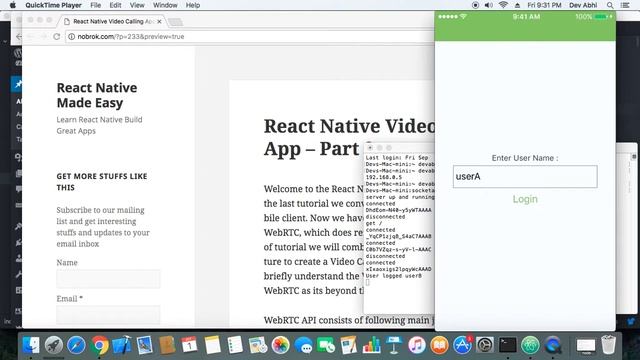The width and height of the screenshot is (640, 360).
Task: Open the Terminal icon in Dock
Action: pos(508,345)
